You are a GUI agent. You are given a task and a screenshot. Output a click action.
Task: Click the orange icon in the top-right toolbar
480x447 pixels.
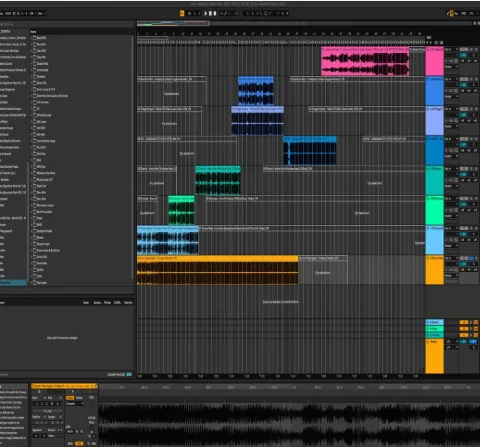(452, 13)
